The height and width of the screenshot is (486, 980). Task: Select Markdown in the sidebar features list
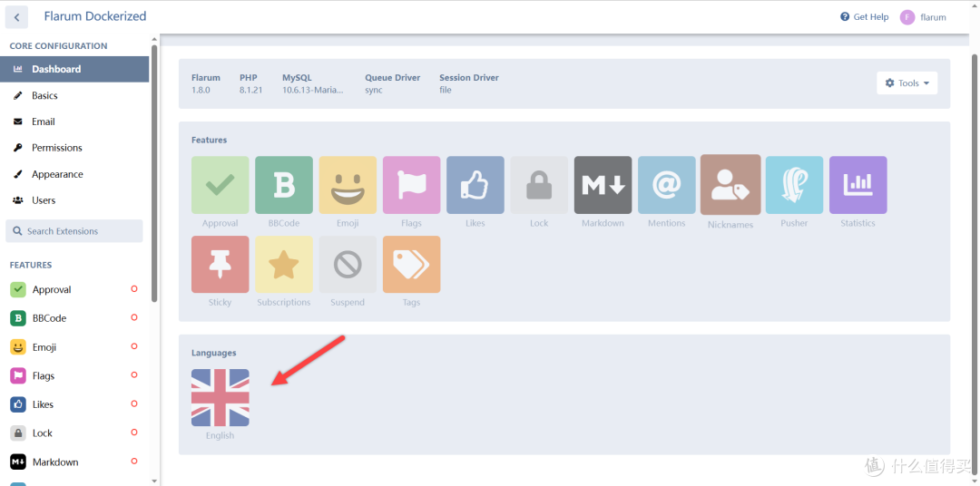(74, 462)
